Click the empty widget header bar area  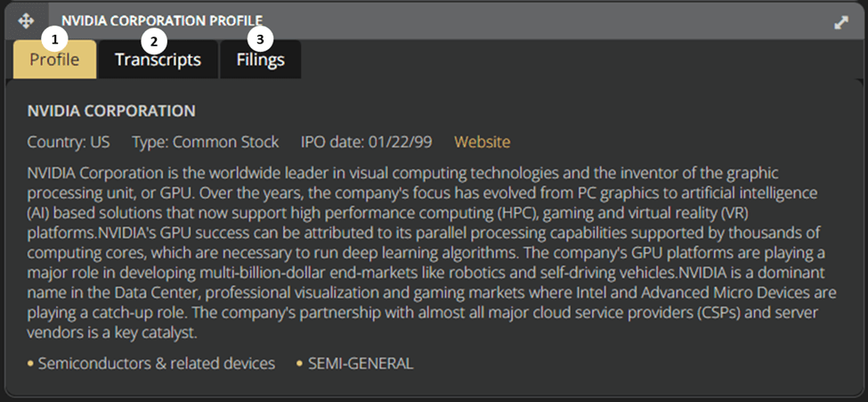(548, 21)
